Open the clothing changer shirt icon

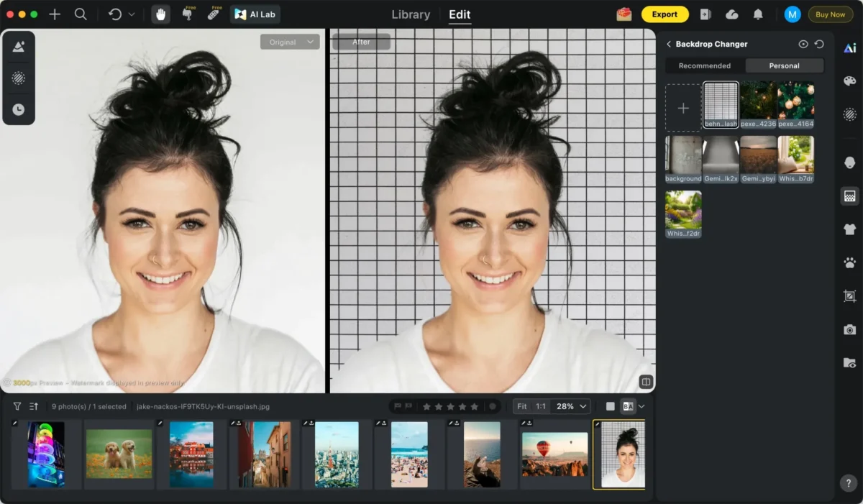tap(849, 229)
